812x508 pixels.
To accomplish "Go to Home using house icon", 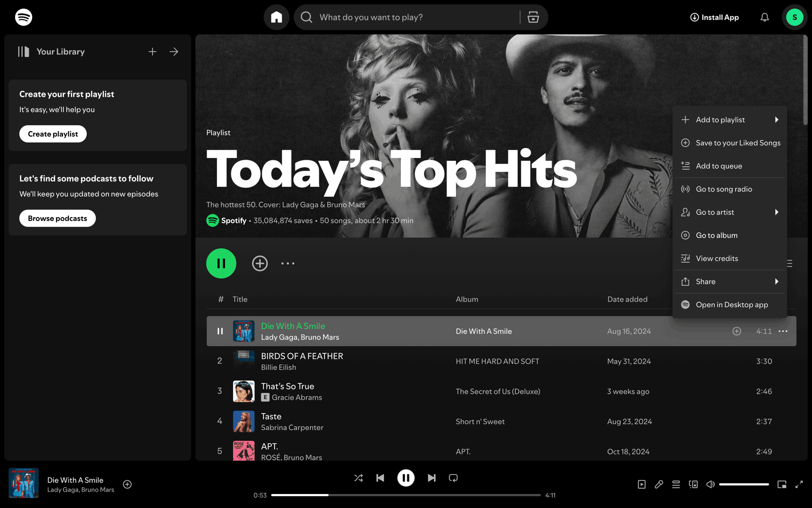I will (277, 17).
